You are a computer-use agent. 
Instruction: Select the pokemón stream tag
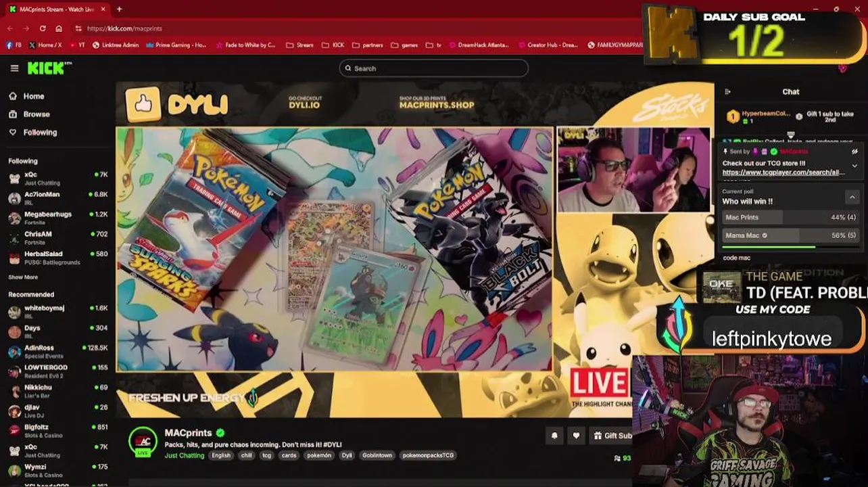[x=319, y=455]
